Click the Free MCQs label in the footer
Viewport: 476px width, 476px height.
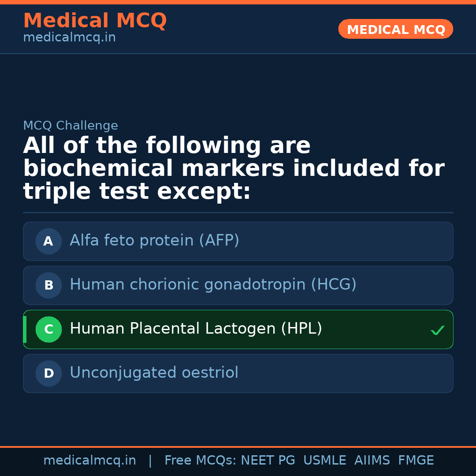coord(201,461)
